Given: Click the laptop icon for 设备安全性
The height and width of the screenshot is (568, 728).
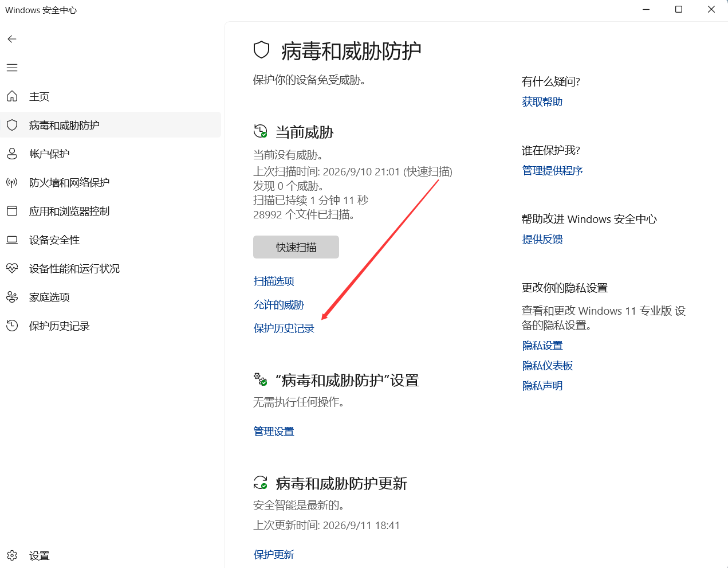Looking at the screenshot, I should (x=12, y=240).
